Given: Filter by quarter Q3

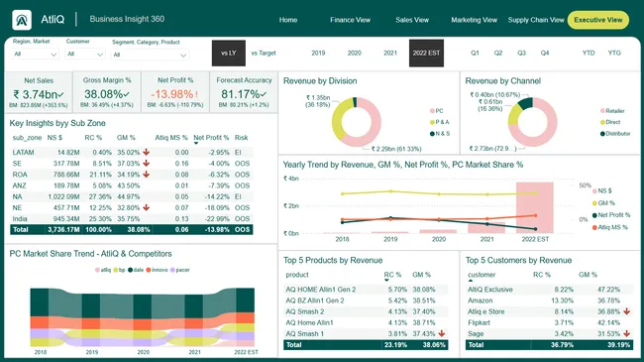Looking at the screenshot, I should coord(521,54).
